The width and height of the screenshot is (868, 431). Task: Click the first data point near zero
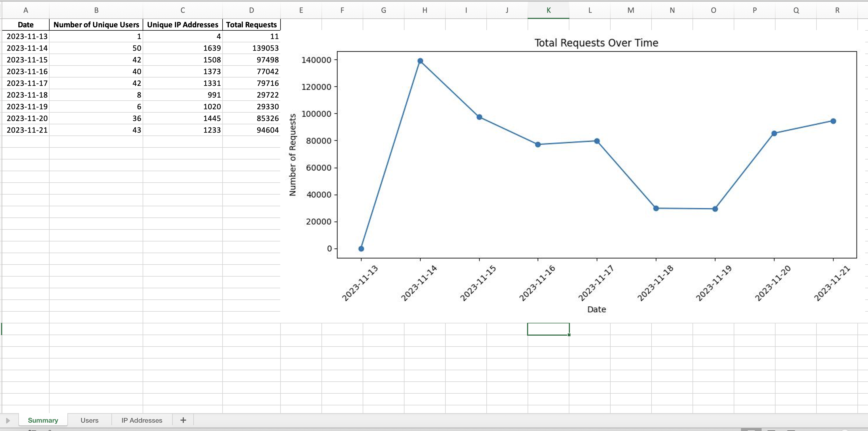361,249
